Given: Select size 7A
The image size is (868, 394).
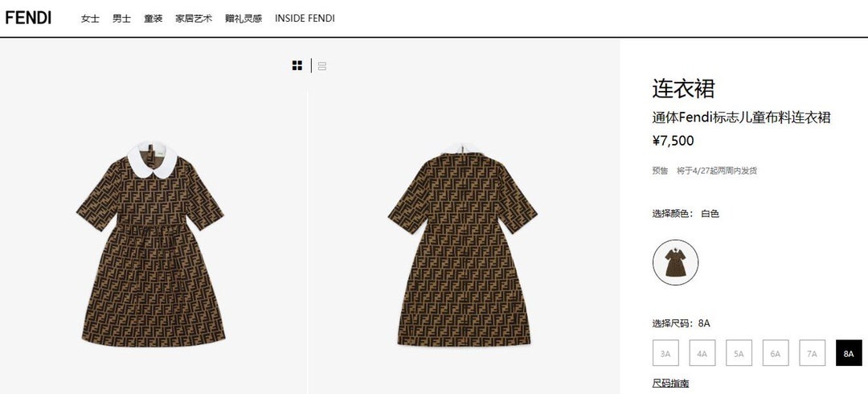Looking at the screenshot, I should point(812,353).
